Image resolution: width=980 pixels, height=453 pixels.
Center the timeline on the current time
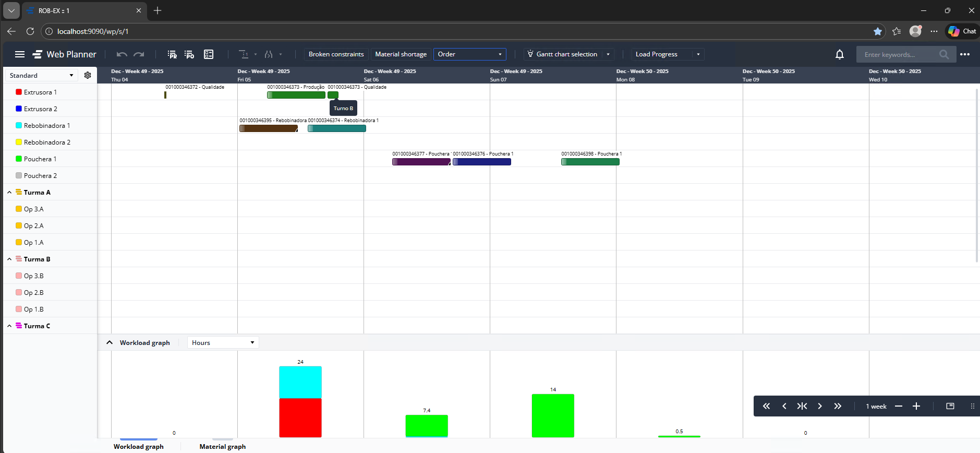(x=802, y=406)
